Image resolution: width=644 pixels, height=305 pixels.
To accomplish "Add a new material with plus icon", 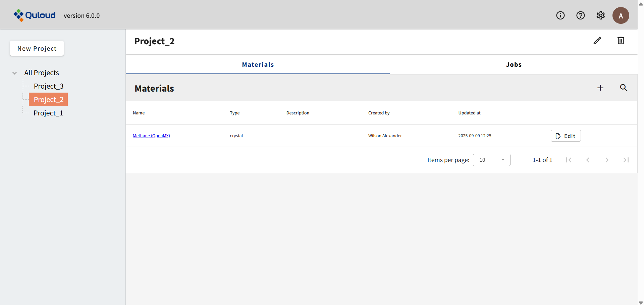I will [x=600, y=88].
